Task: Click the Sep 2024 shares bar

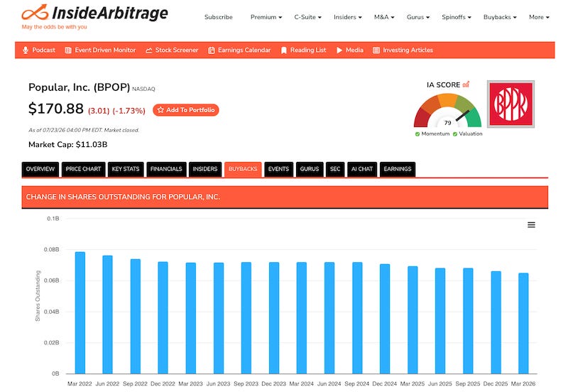Action: [x=357, y=317]
